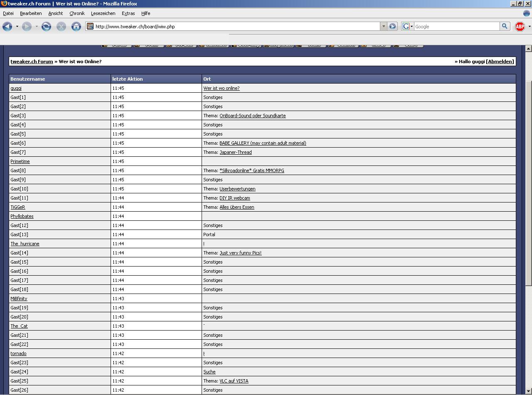
Task: Click the Home icon in toolbar
Action: [x=76, y=27]
